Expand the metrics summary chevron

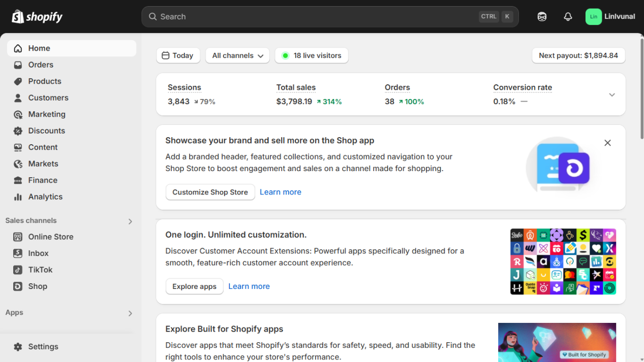(612, 95)
